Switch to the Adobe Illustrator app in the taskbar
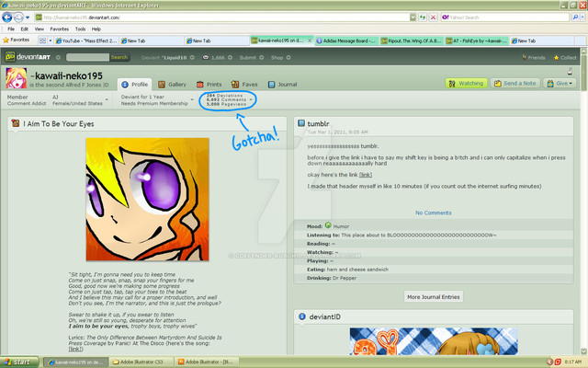Screen dimensions: 588x368 coord(207,362)
